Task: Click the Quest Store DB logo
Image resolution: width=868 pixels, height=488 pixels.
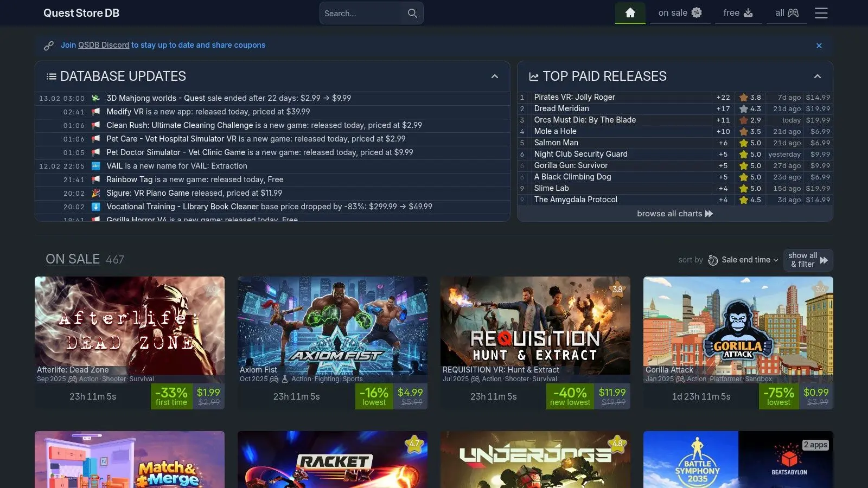Action: coord(81,13)
